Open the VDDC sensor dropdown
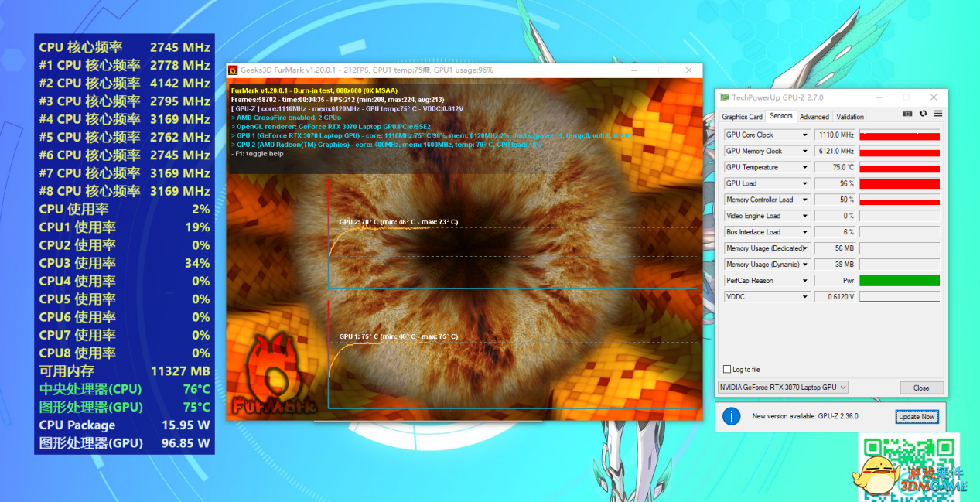The image size is (980, 502). point(804,297)
